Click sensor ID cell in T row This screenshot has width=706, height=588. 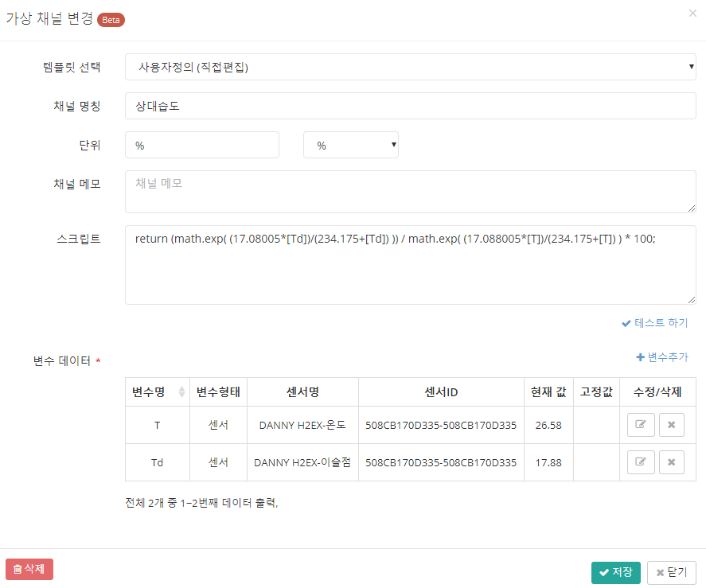pos(441,425)
